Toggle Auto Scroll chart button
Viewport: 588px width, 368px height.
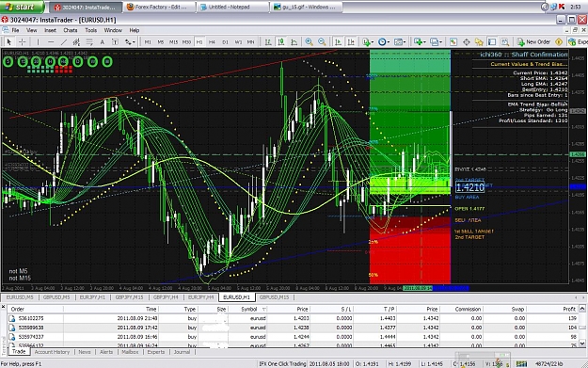pos(338,42)
